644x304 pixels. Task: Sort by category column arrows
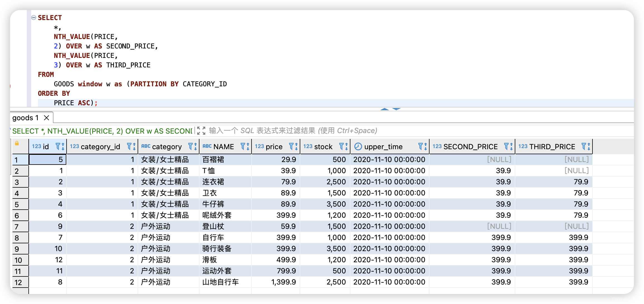tap(196, 146)
